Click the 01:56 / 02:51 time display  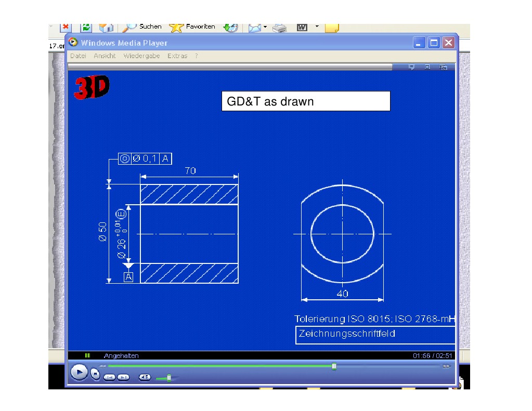point(433,355)
